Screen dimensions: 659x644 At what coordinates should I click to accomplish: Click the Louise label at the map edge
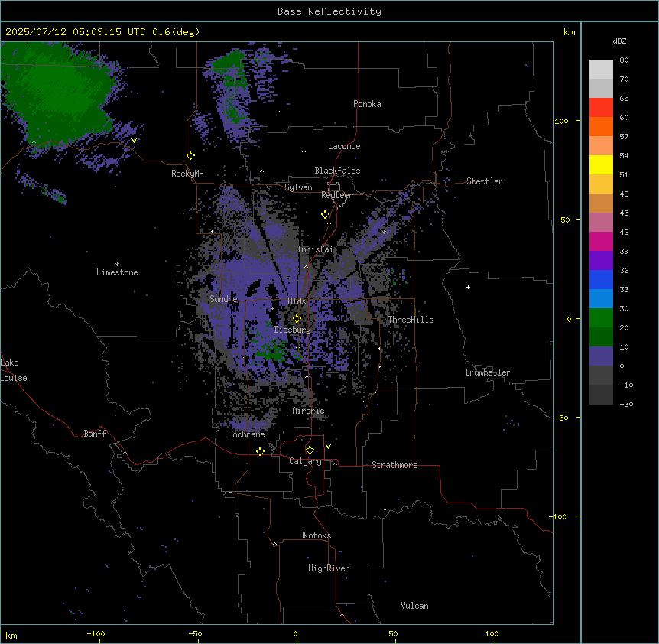(x=14, y=378)
